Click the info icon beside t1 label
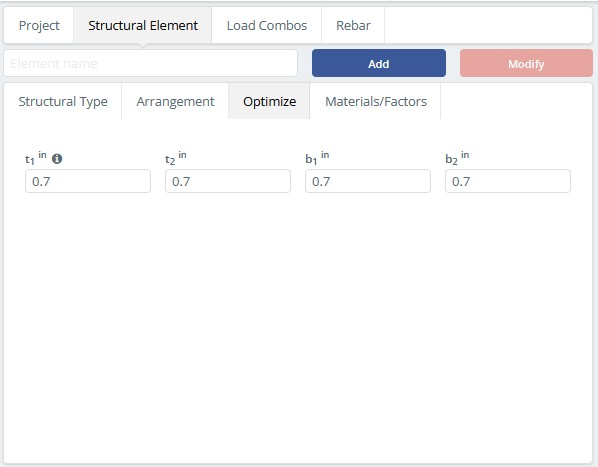Screen dimensions: 598x467 (x=57, y=159)
